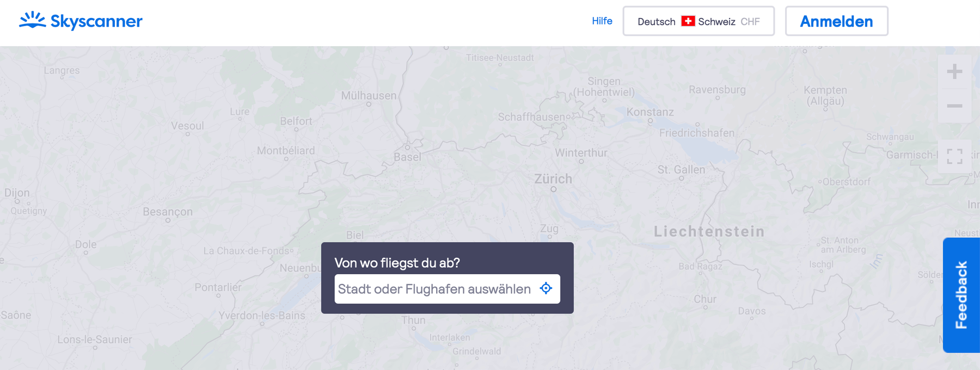Image resolution: width=980 pixels, height=370 pixels.
Task: Click the Anmelden sign-in button
Action: [836, 21]
